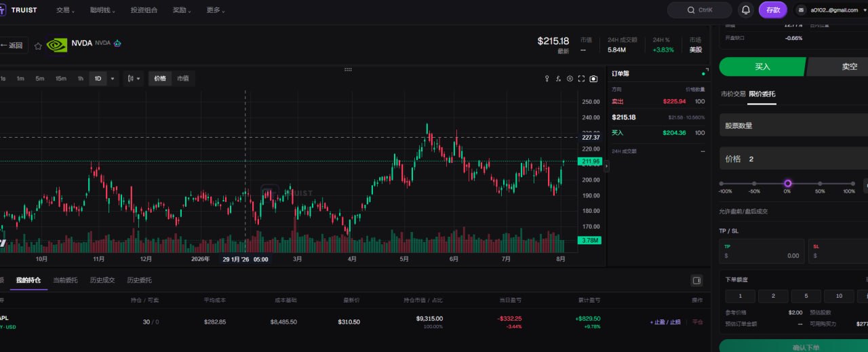
Task: Click the 确认下单 confirm order button
Action: click(x=793, y=346)
